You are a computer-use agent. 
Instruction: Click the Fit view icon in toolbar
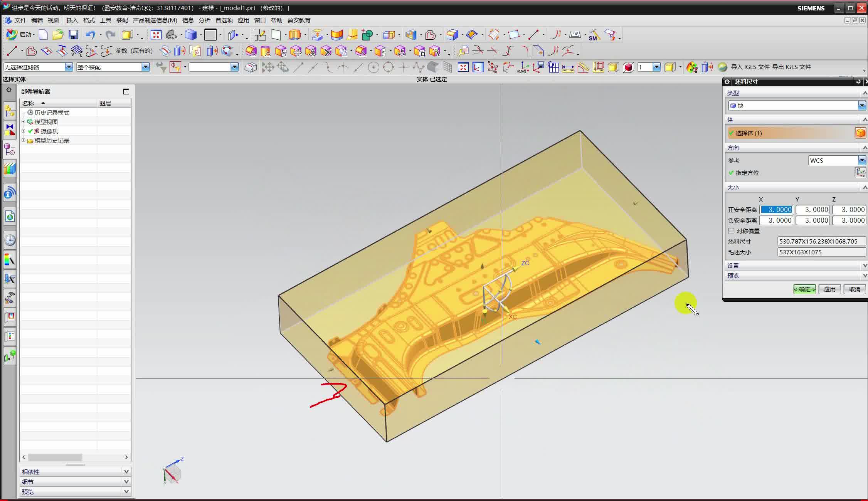[x=156, y=35]
